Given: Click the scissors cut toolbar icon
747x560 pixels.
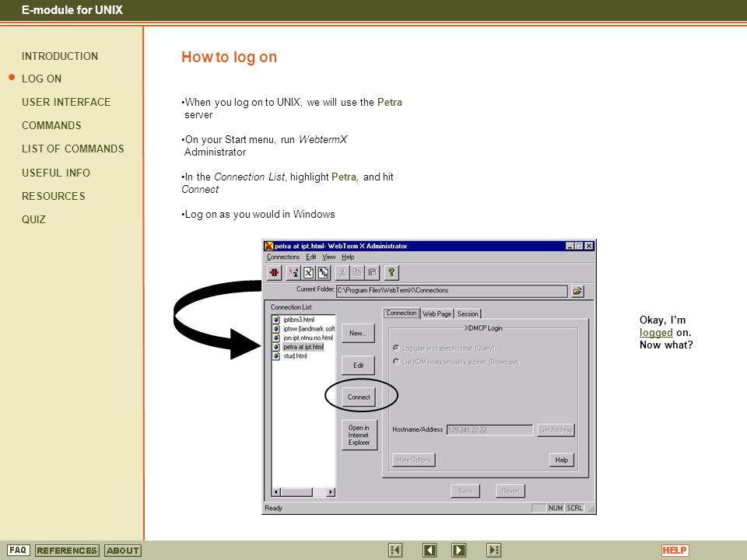Looking at the screenshot, I should [342, 272].
